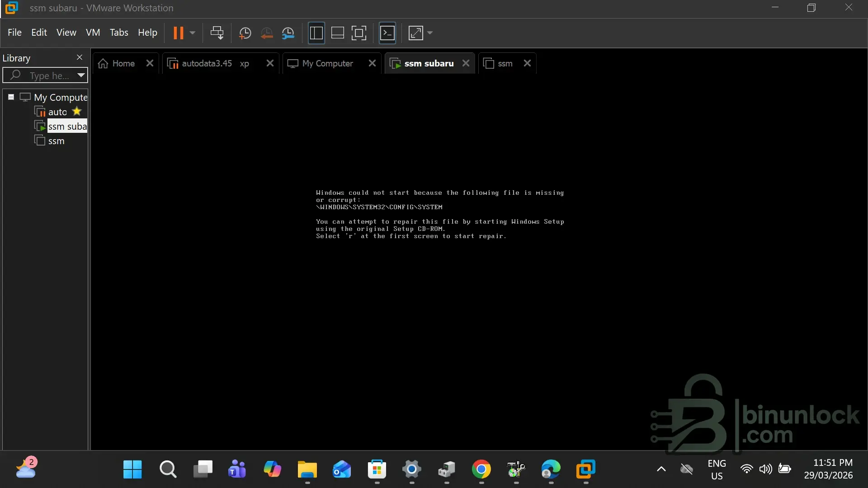
Task: Pause the running virtual machine
Action: point(179,33)
